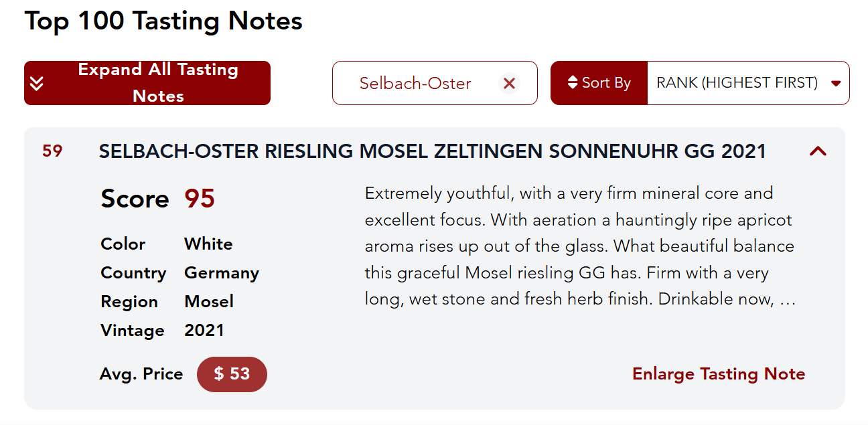Click the Top 100 Tasting Notes heading
Viewport: 868px width, 425px height.
[x=163, y=21]
